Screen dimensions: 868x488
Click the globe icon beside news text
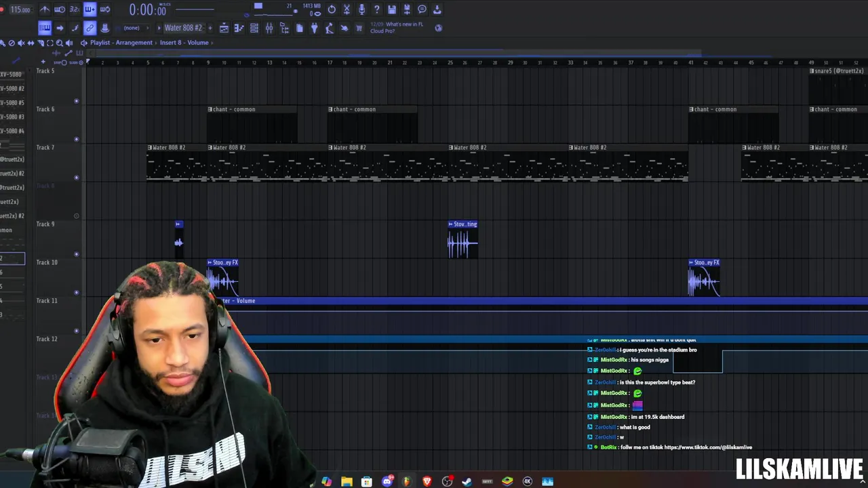(438, 28)
